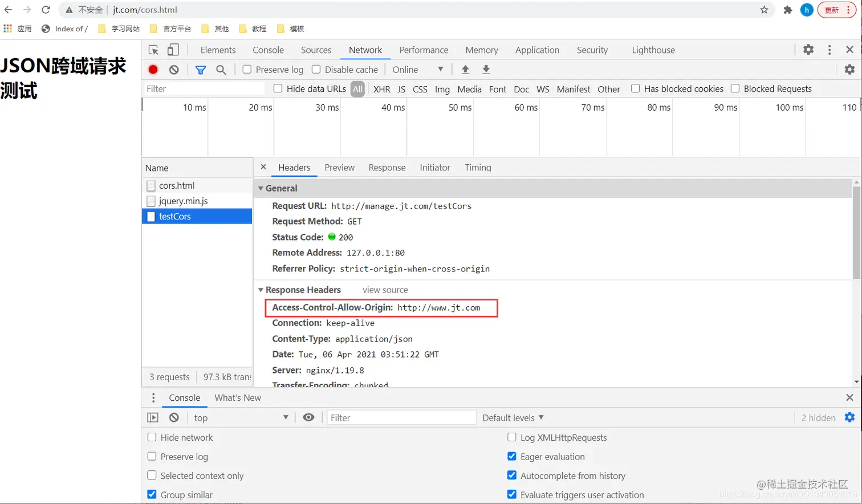
Task: Click the browser back arrow
Action: [x=8, y=10]
